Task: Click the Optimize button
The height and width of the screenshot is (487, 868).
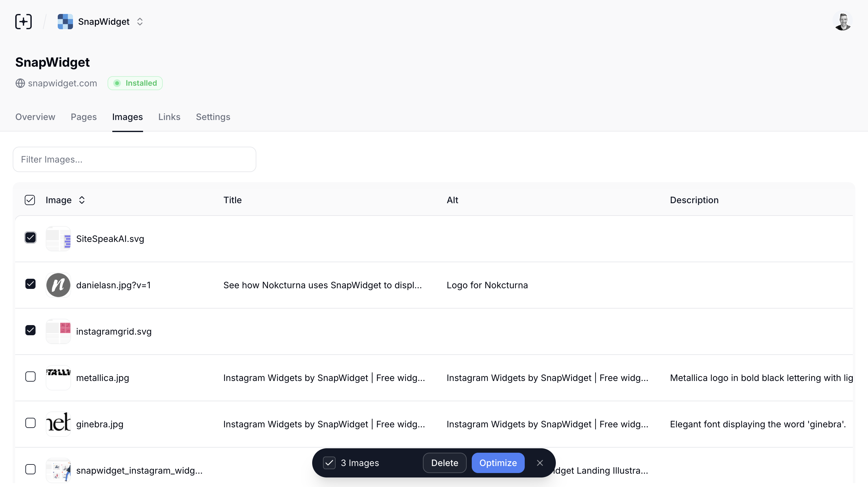Action: (x=498, y=463)
